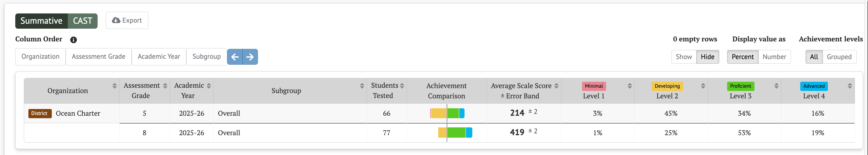Show empty rows

click(684, 57)
